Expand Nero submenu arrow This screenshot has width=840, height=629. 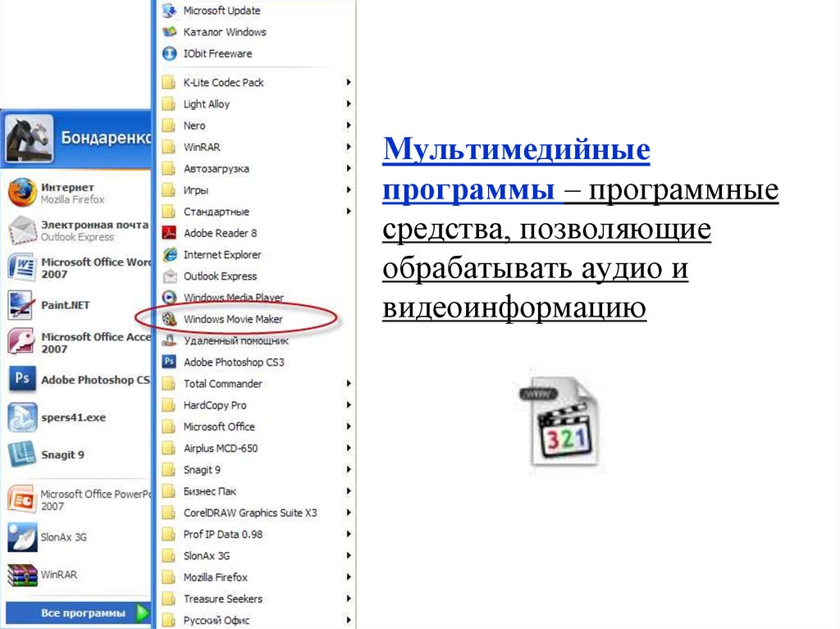[x=348, y=125]
